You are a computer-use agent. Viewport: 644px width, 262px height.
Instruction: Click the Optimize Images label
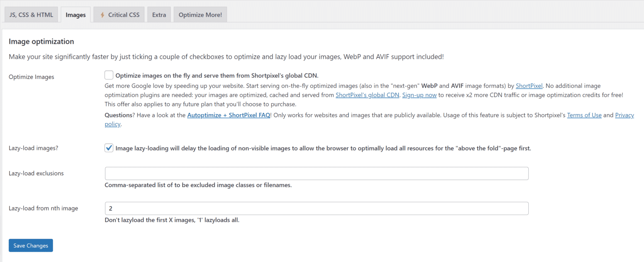[31, 77]
